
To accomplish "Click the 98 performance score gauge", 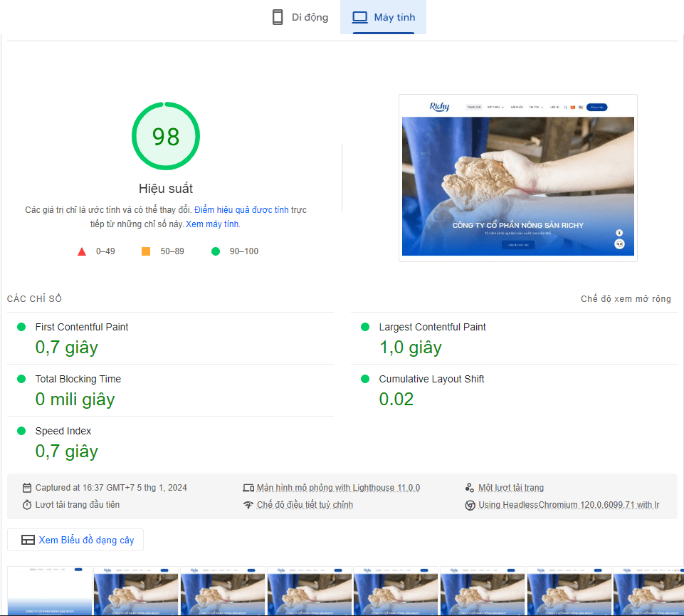I will [x=166, y=136].
